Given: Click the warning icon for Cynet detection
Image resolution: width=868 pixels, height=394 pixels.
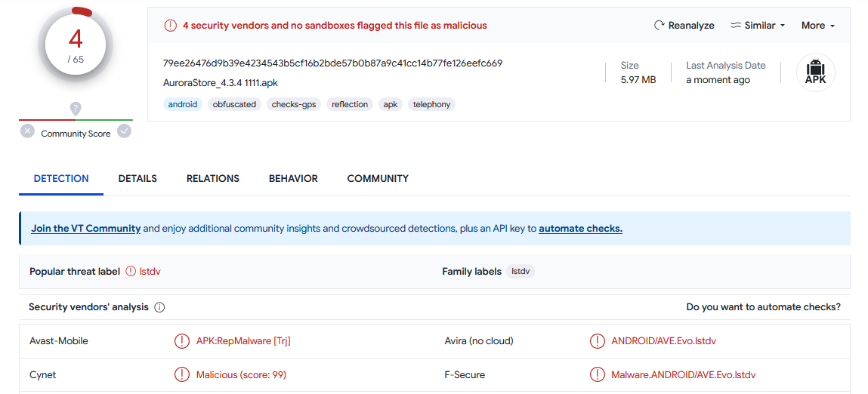Looking at the screenshot, I should 181,374.
